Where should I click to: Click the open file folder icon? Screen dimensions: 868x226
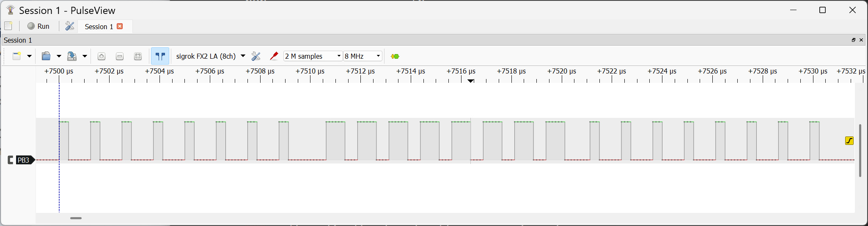coord(46,56)
